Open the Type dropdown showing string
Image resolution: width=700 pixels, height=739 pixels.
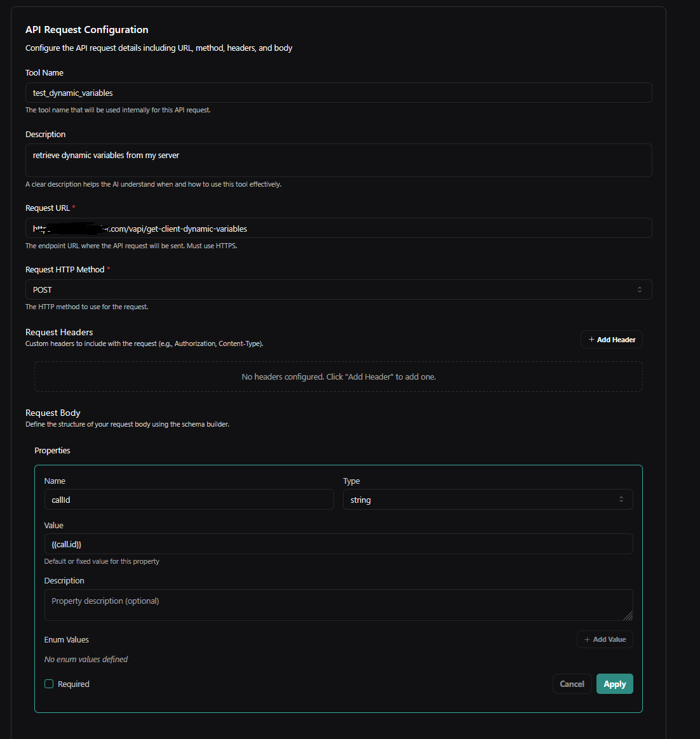[487, 500]
